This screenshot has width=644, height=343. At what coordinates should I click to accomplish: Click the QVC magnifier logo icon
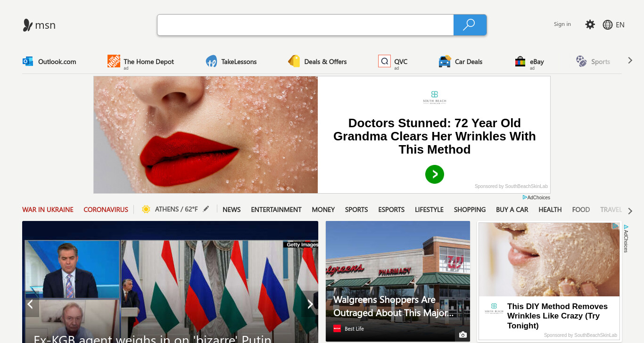click(384, 61)
